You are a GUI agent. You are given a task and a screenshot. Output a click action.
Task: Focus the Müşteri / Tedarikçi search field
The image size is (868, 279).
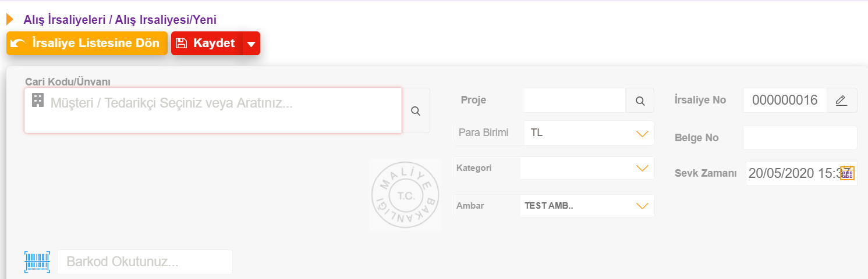click(213, 110)
